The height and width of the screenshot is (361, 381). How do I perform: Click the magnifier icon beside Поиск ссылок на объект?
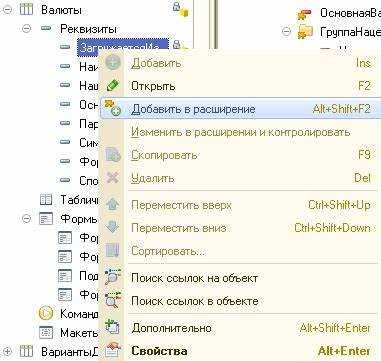pos(113,277)
